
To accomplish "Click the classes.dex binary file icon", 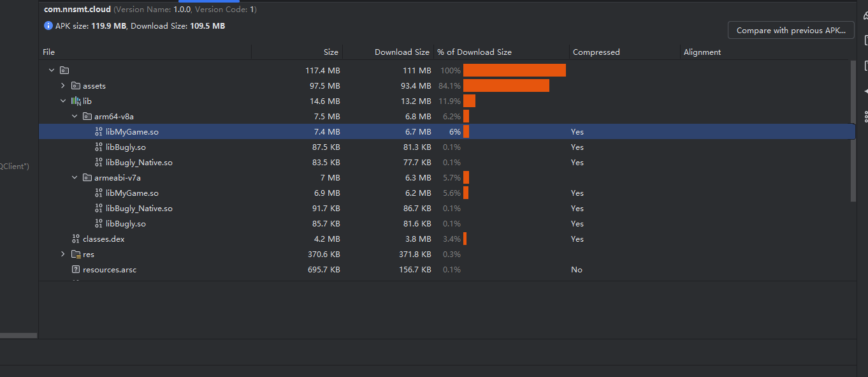I will [76, 239].
